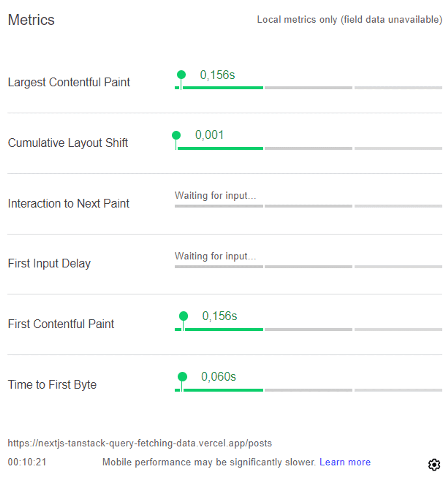Screen dimensions: 448x480
Task: Click the First Input Delay progress bar
Action: point(308,267)
